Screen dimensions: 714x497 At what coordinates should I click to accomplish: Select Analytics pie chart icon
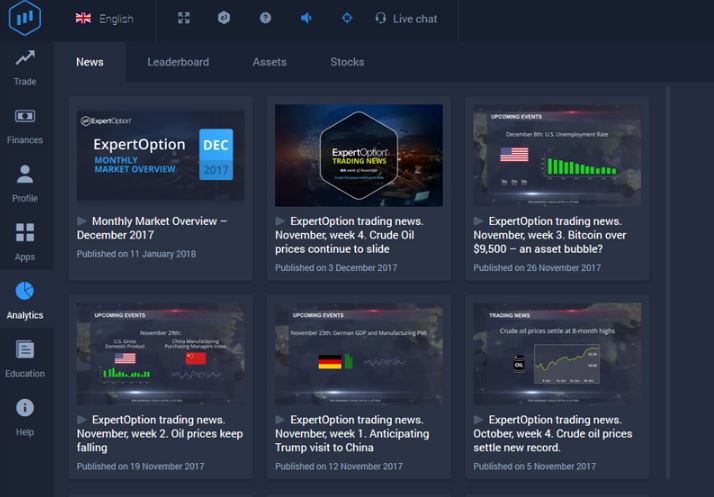pyautogui.click(x=25, y=291)
